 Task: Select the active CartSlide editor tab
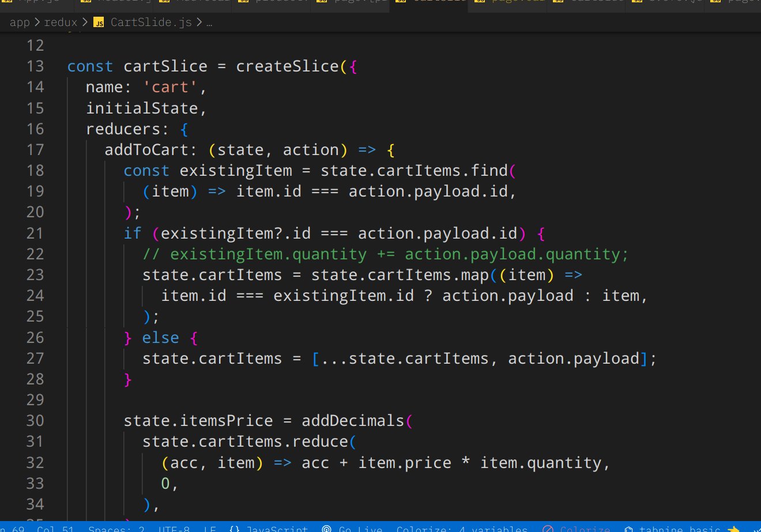click(434, 3)
